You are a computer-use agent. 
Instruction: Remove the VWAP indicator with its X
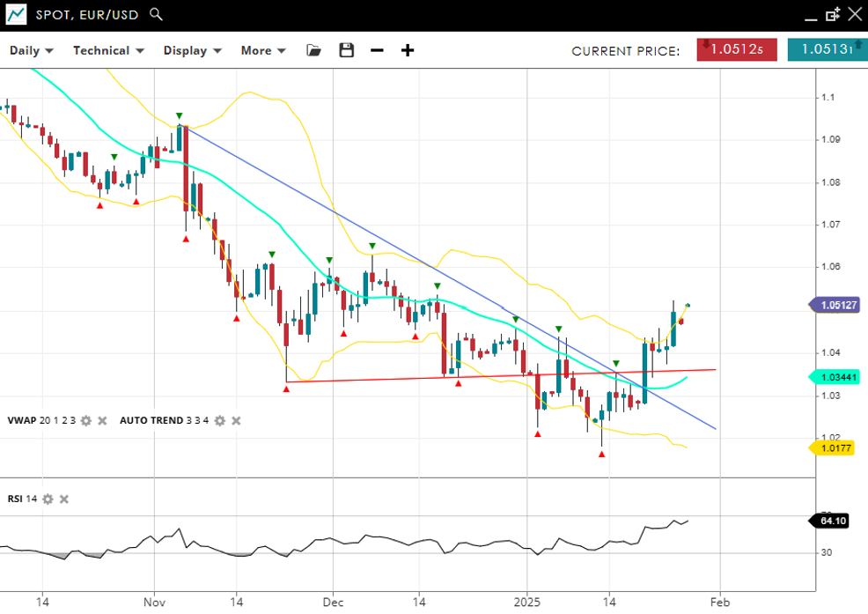[x=102, y=421]
